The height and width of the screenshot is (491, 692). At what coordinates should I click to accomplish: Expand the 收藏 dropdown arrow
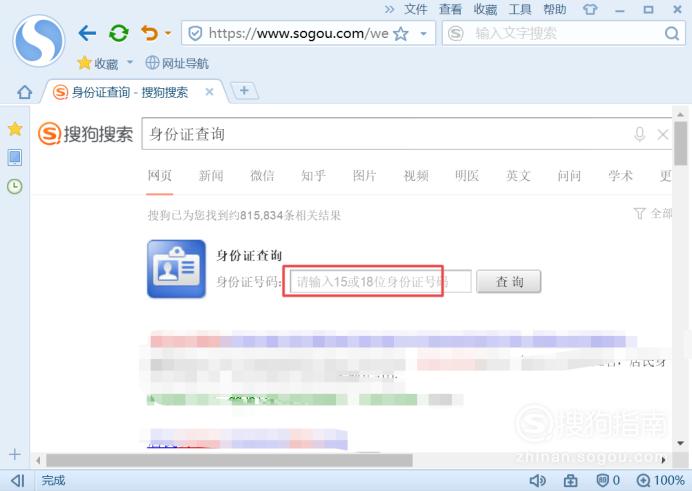130,62
